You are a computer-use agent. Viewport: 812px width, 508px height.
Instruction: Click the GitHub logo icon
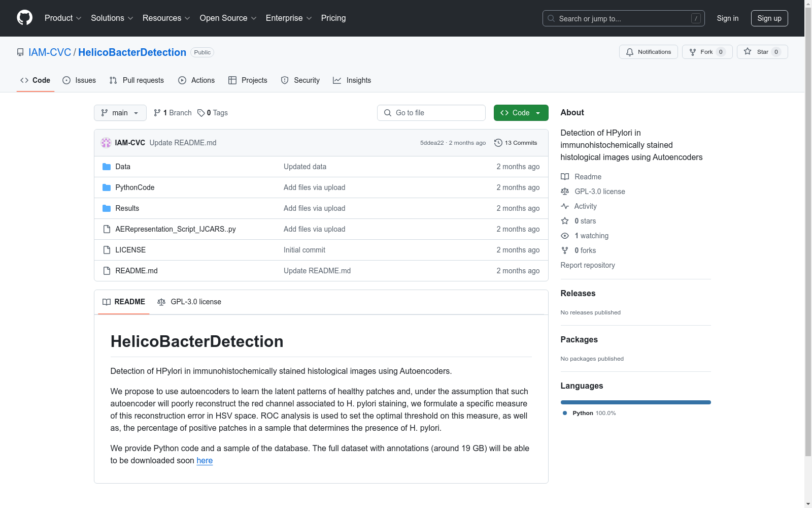point(24,18)
